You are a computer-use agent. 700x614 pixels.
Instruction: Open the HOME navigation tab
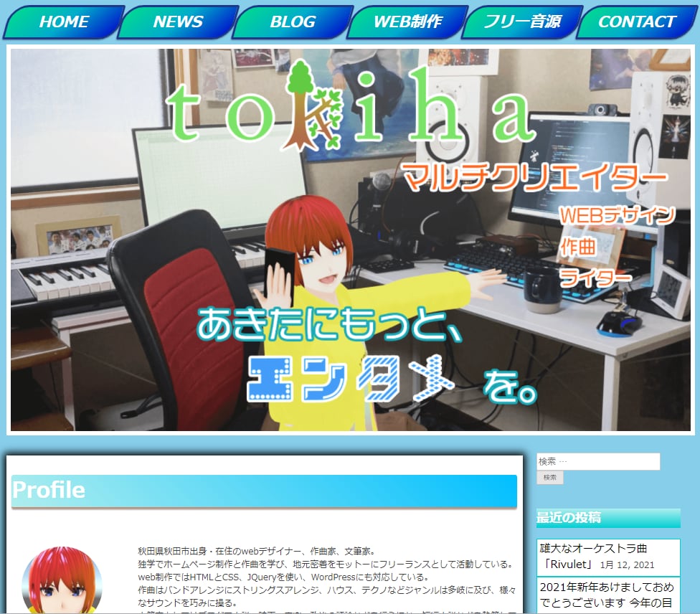click(x=63, y=22)
